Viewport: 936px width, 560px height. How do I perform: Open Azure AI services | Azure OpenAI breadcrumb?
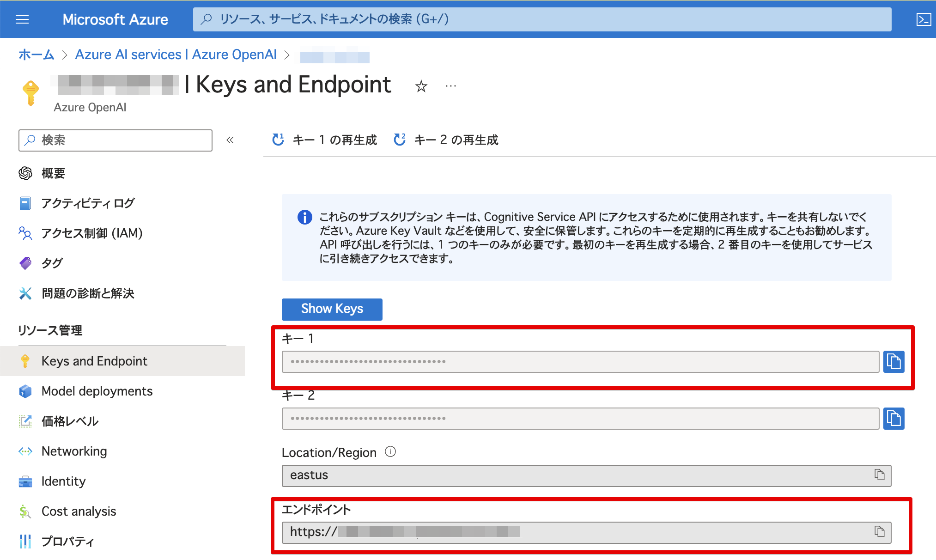coord(176,55)
